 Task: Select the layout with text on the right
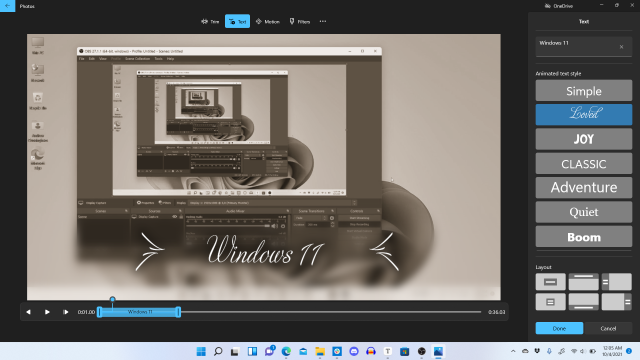tap(617, 302)
